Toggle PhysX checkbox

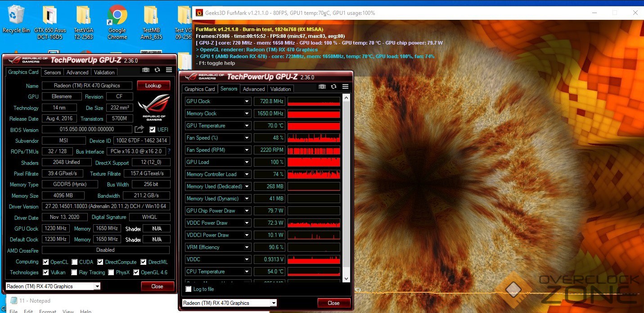(x=111, y=272)
